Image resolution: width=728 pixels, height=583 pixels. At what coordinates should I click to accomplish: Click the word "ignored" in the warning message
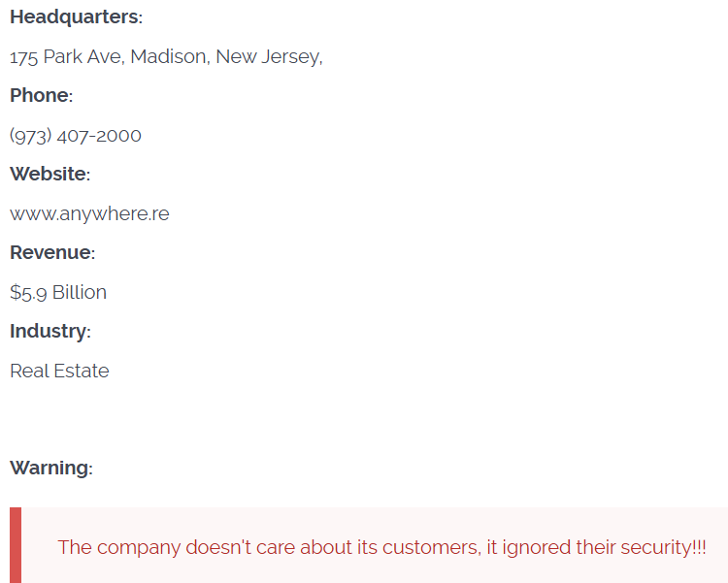click(533, 547)
